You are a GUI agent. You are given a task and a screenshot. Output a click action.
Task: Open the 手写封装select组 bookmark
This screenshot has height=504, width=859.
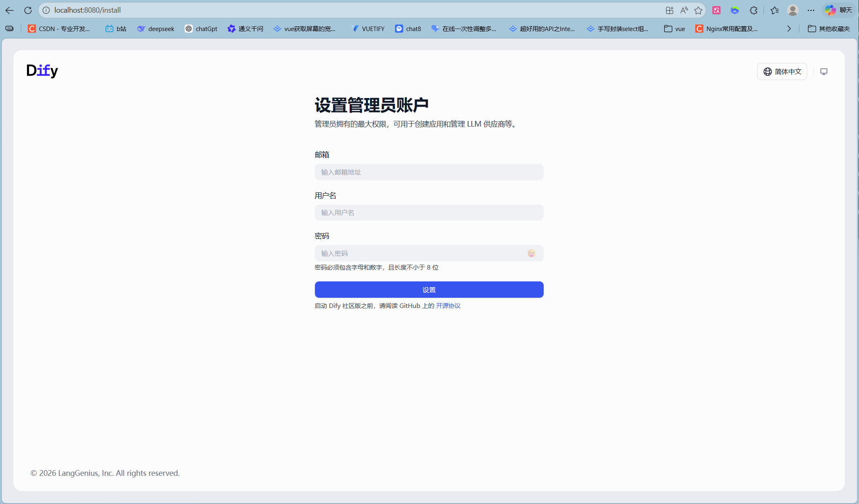click(618, 29)
